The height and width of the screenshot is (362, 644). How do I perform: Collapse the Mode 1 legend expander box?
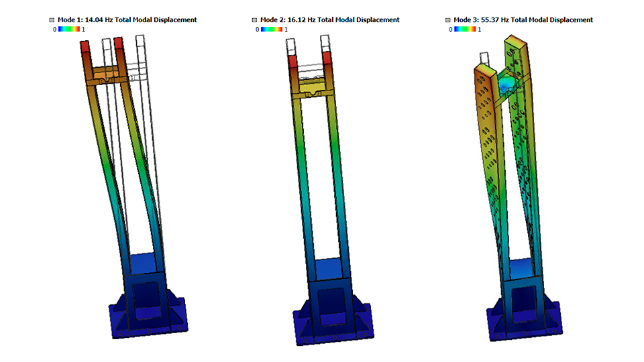(52, 20)
